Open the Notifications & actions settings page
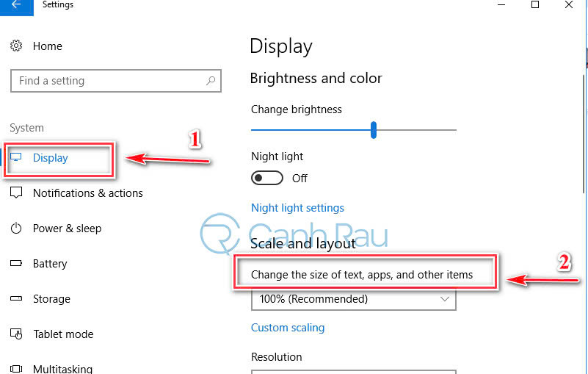The width and height of the screenshot is (588, 374). 87,193
